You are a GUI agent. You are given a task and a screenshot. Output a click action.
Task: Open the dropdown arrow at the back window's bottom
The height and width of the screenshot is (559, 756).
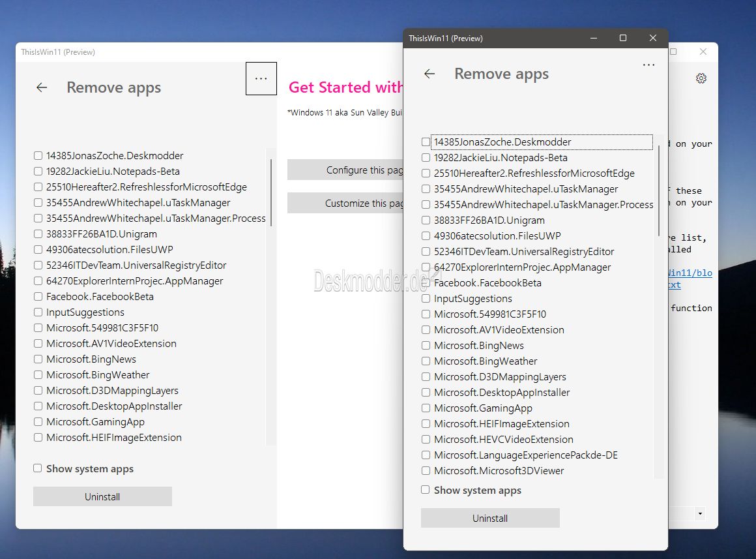[700, 513]
